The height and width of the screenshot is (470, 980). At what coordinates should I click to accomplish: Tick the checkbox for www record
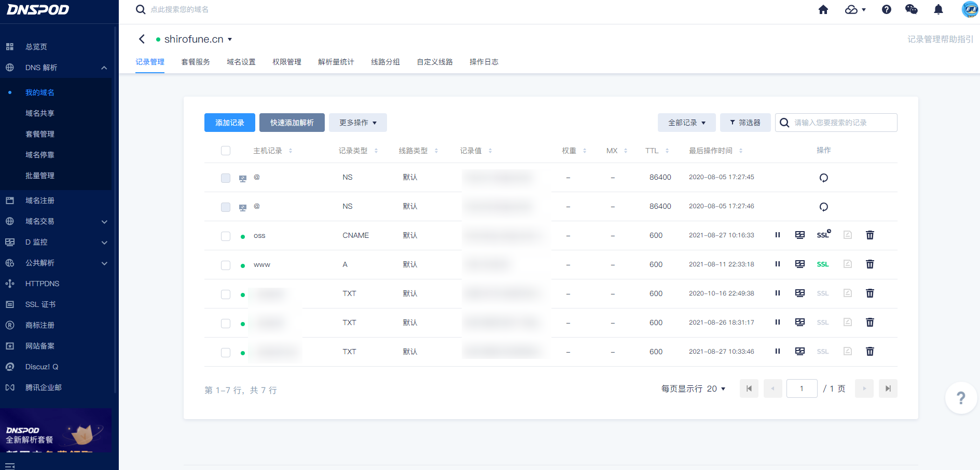(x=226, y=265)
